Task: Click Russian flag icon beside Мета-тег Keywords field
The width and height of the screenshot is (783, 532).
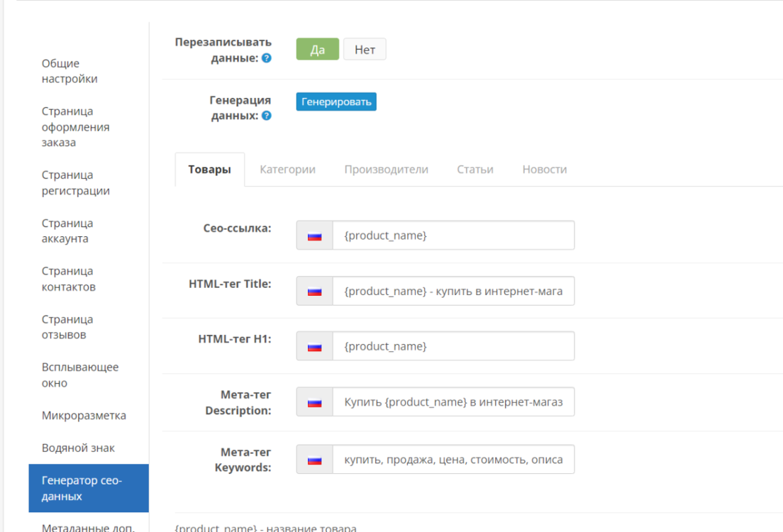Action: tap(315, 460)
